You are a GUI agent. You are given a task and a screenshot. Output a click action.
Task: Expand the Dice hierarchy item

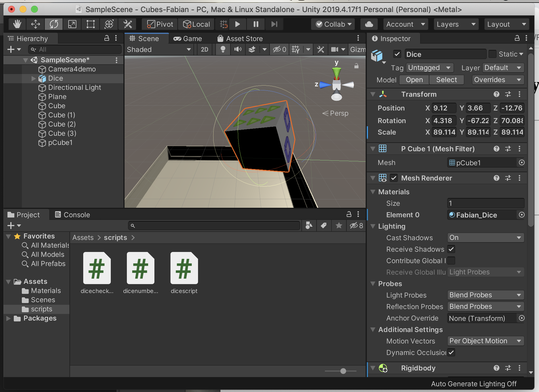coord(34,78)
